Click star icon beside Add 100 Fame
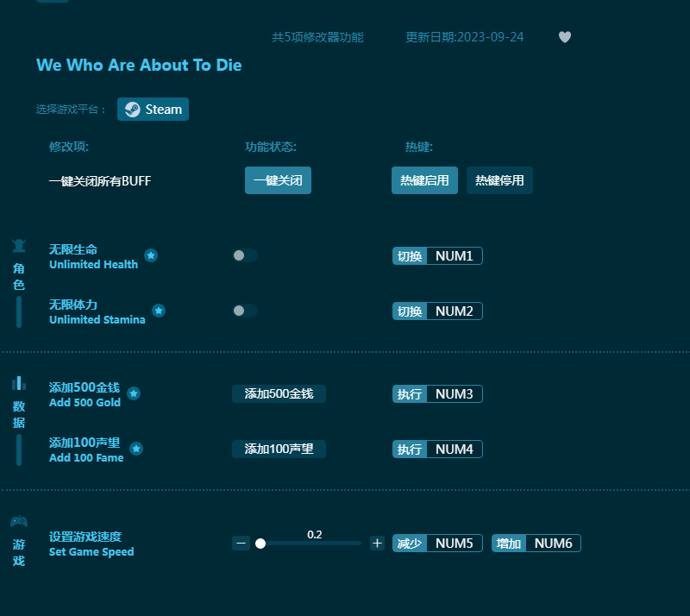This screenshot has height=616, width=690. 136,449
